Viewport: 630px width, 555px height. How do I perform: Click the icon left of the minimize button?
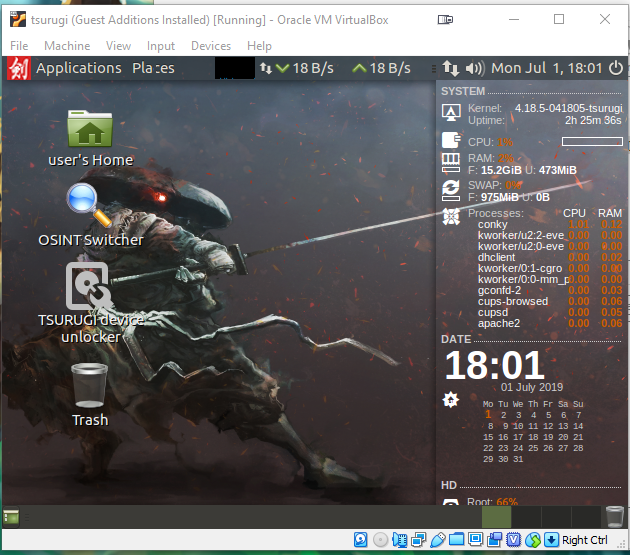(445, 19)
